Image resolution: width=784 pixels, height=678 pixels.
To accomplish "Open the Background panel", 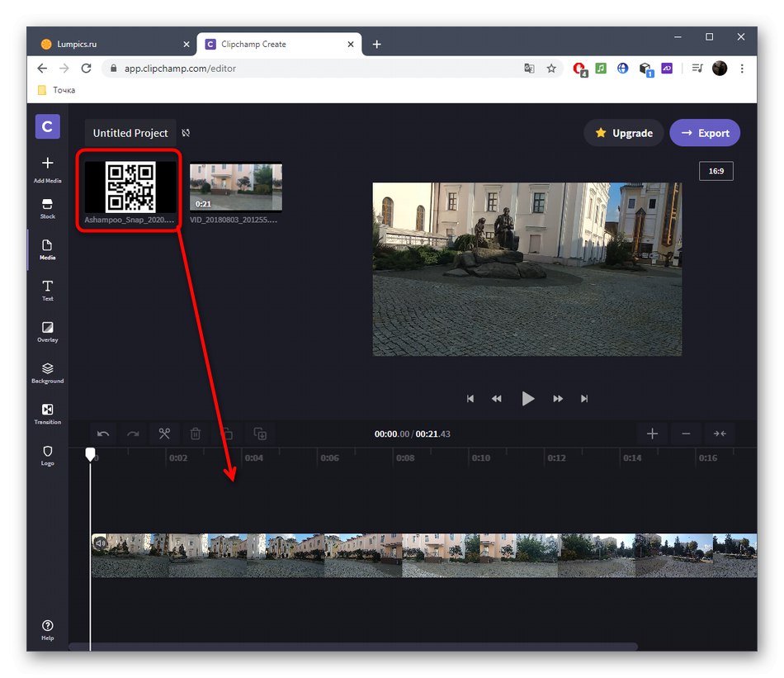I will coord(47,372).
